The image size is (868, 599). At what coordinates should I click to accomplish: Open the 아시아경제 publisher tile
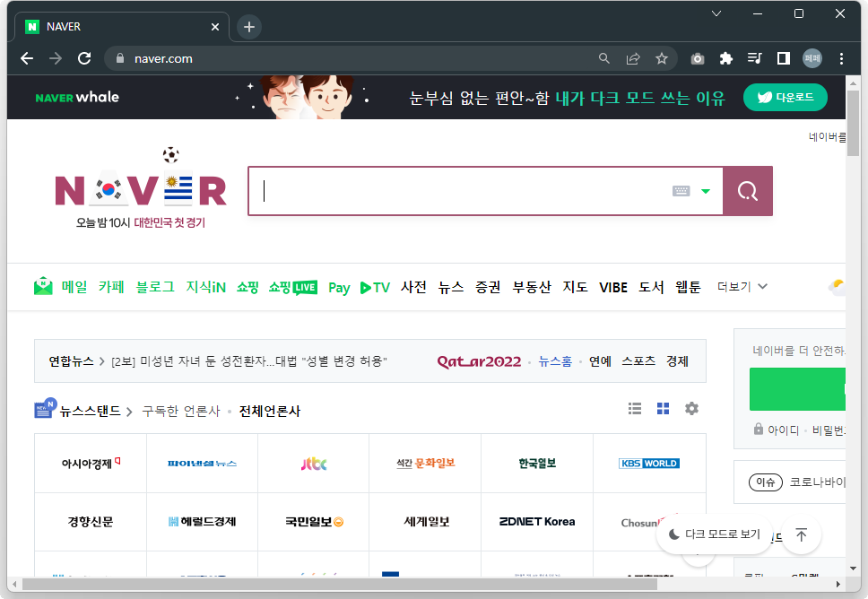point(91,463)
